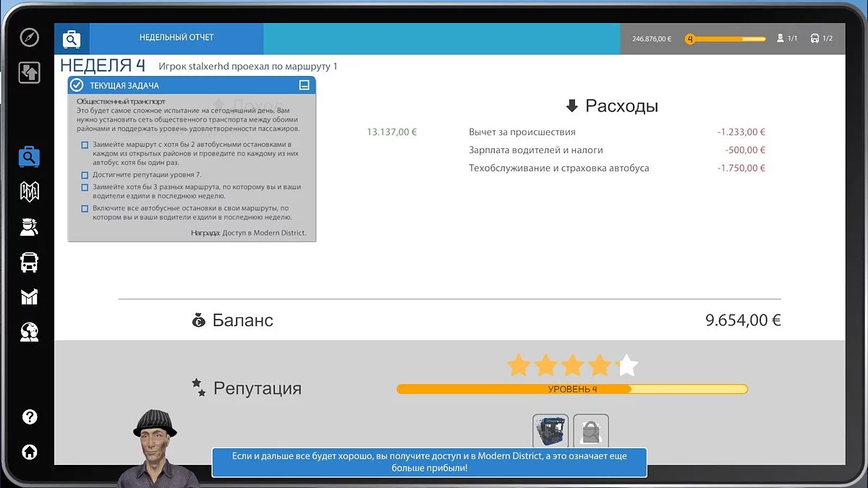This screenshot has width=868, height=488.
Task: Click the money bag Баланс icon
Action: point(199,320)
